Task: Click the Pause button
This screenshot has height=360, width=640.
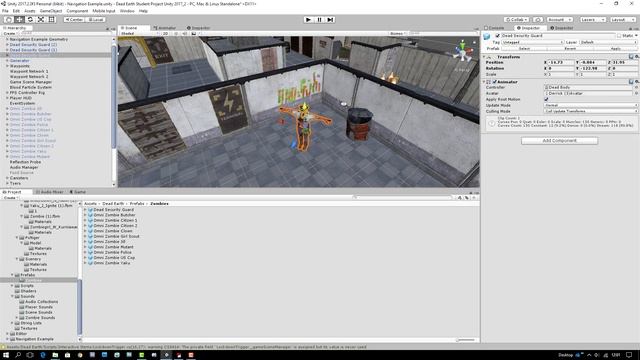Action: [319, 20]
